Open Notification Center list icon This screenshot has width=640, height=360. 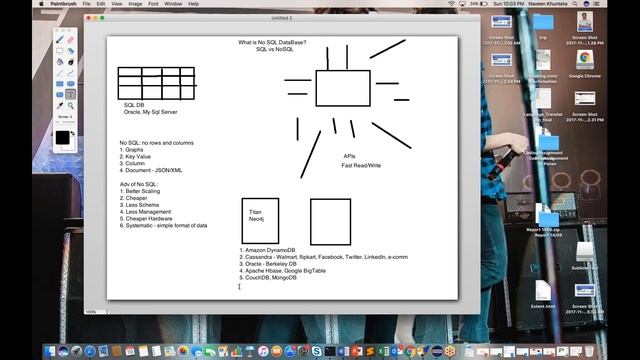596,4
